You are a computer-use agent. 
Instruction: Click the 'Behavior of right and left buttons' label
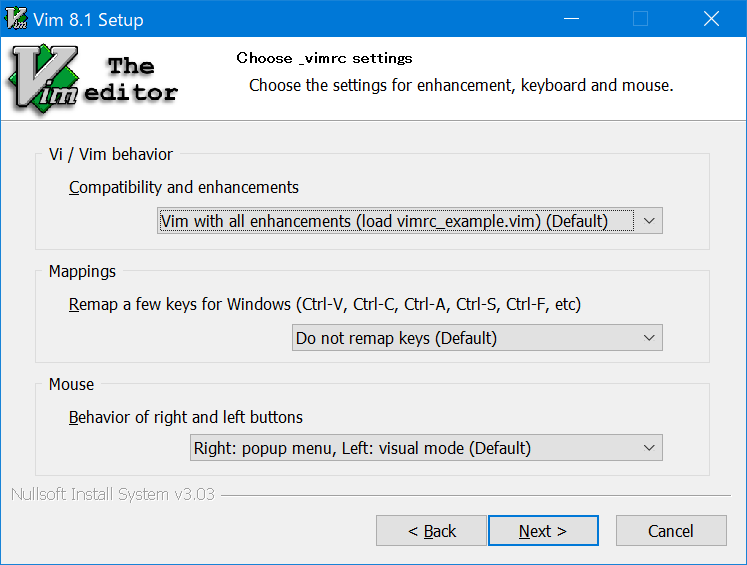click(186, 417)
